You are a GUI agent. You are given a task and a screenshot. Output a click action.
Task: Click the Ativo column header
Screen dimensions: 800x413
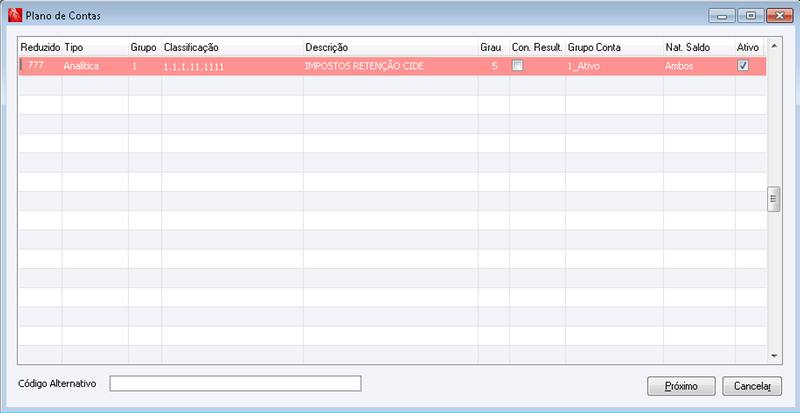click(751, 47)
